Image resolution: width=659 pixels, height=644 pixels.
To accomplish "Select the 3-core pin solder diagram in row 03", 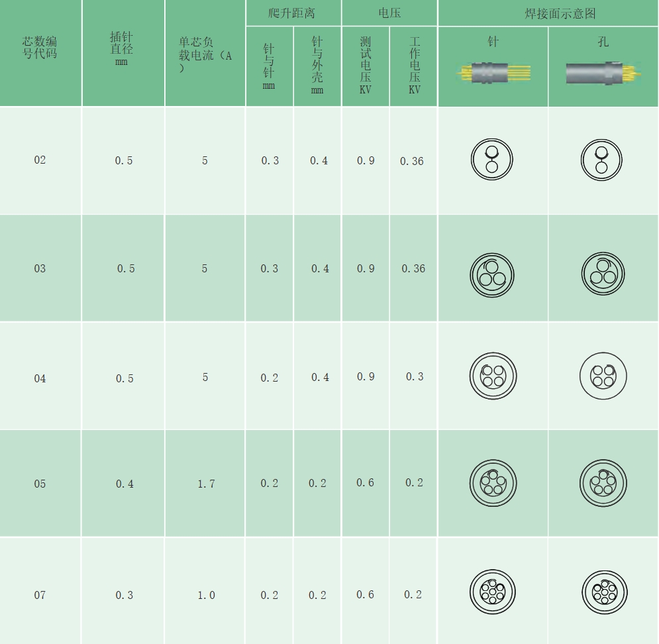I will coord(492,274).
